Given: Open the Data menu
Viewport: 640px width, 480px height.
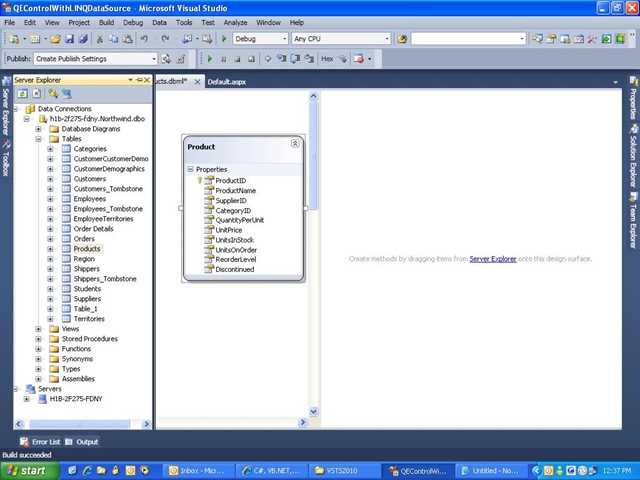Looking at the screenshot, I should click(159, 22).
